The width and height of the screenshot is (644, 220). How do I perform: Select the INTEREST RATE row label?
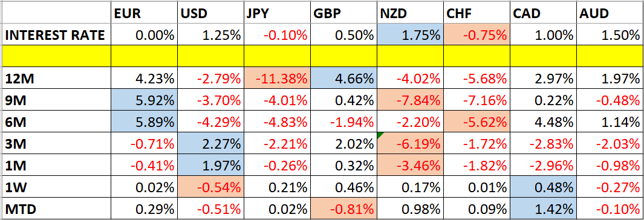coord(56,34)
